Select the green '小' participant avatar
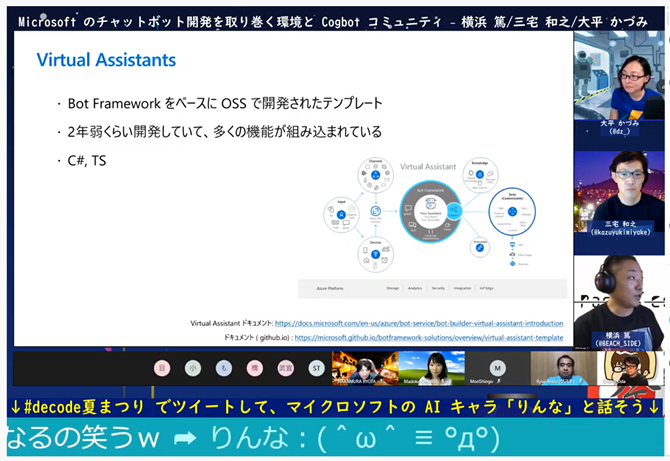Screen dimensions: 670x461 tap(193, 368)
